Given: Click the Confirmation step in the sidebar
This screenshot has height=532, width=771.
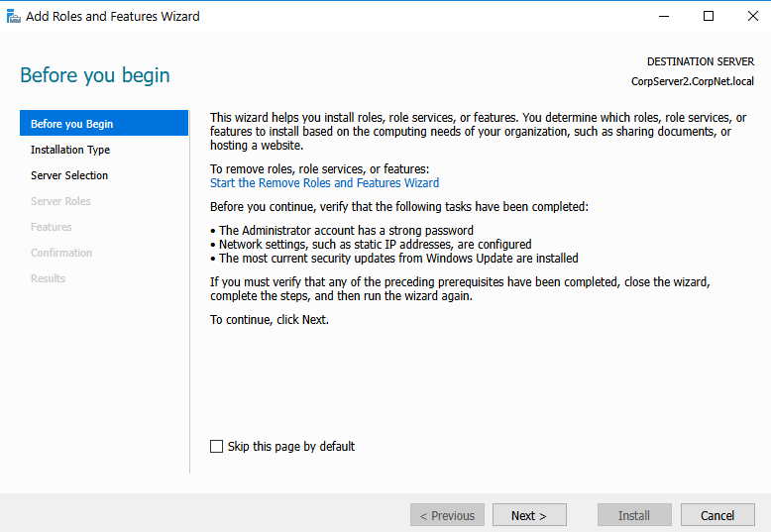Looking at the screenshot, I should point(61,253).
